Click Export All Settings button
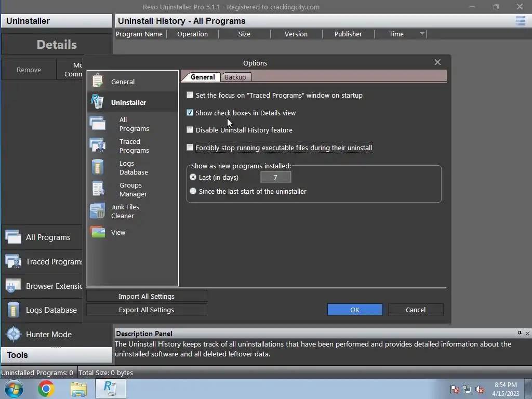This screenshot has height=399, width=532. [147, 310]
